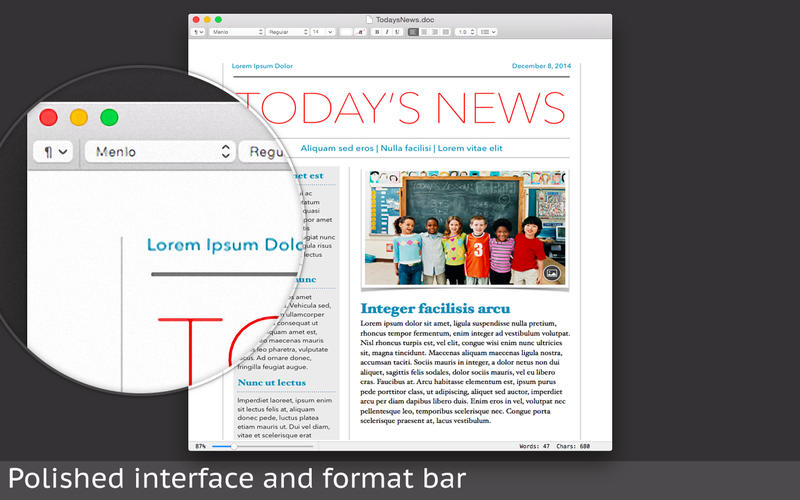Center align the text
The height and width of the screenshot is (500, 800).
[x=423, y=32]
